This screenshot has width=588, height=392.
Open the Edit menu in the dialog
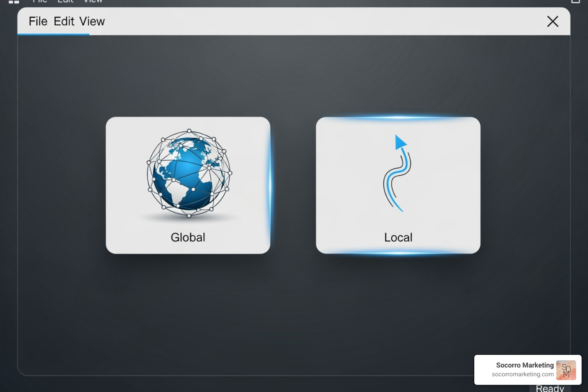point(64,21)
